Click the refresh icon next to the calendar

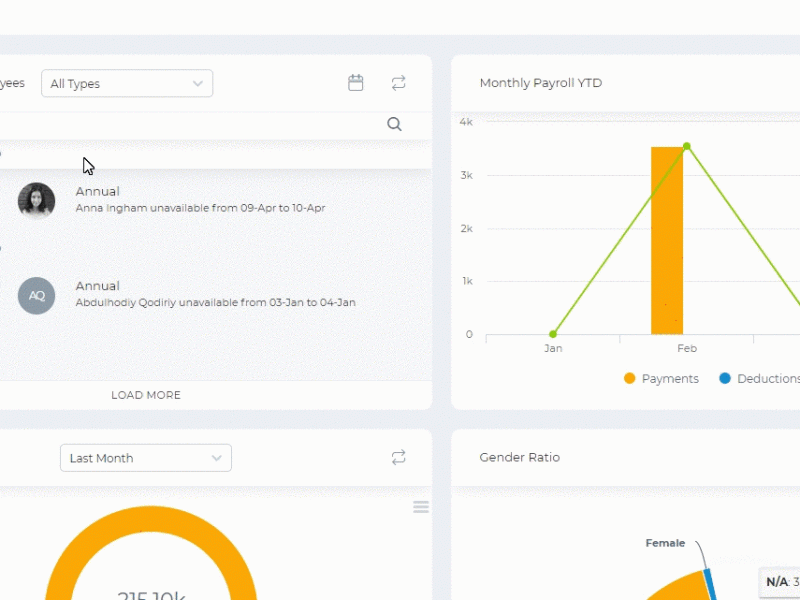coord(398,83)
